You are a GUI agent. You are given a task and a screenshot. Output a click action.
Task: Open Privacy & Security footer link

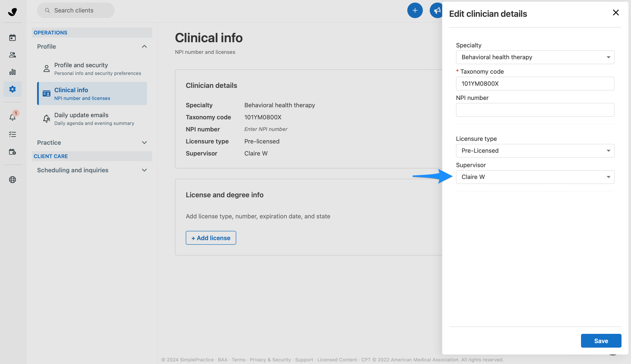point(270,359)
